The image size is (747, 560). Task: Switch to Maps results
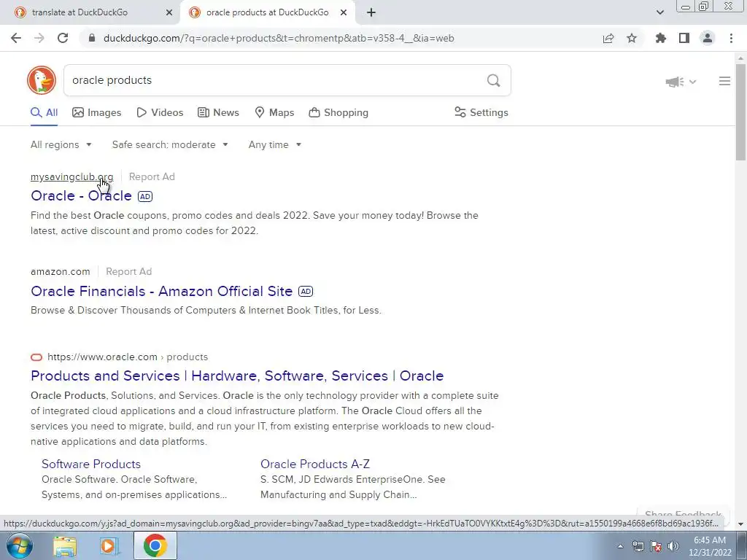(x=274, y=113)
